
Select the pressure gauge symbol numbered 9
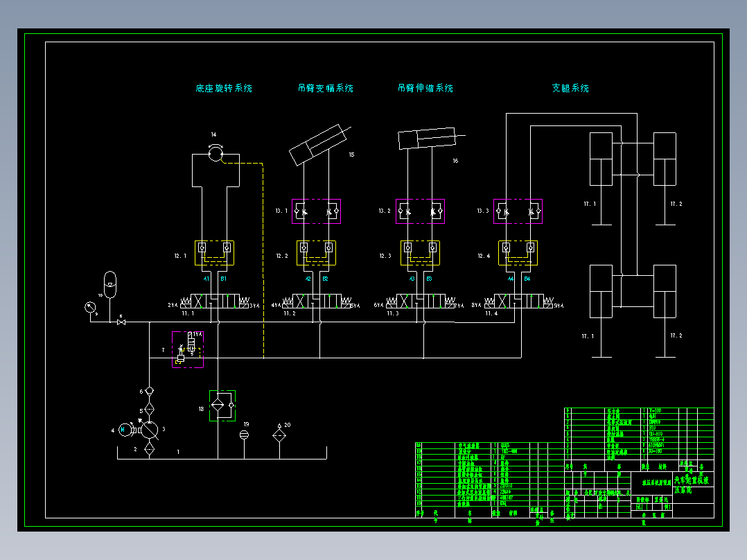click(89, 308)
